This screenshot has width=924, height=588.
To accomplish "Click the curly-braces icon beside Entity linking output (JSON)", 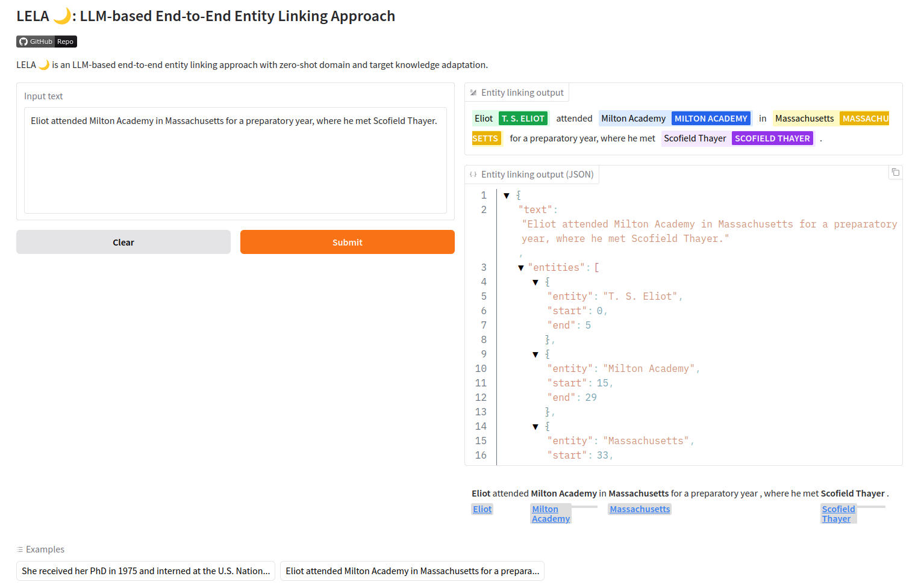I will click(473, 174).
